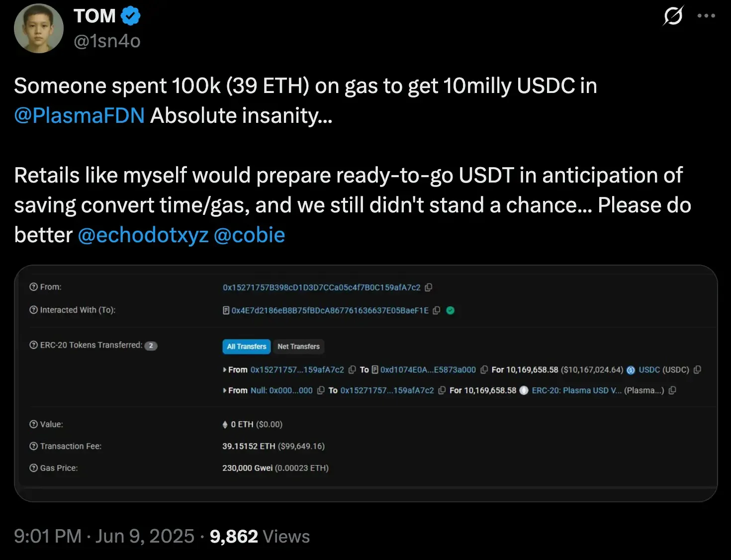
Task: Expand the first USDC transfer row arrow
Action: pos(225,370)
